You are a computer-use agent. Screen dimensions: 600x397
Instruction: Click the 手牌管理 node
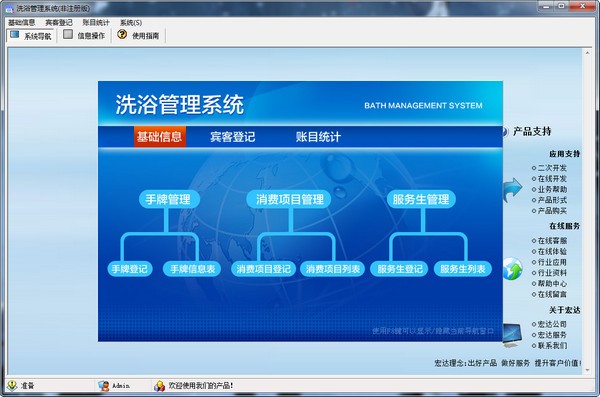[x=169, y=199]
